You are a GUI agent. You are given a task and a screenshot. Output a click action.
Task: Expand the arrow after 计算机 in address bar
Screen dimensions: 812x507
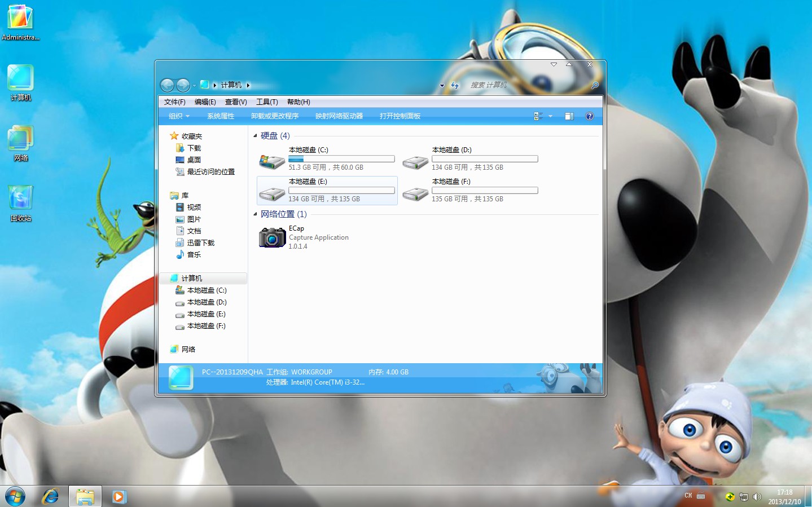tap(248, 85)
